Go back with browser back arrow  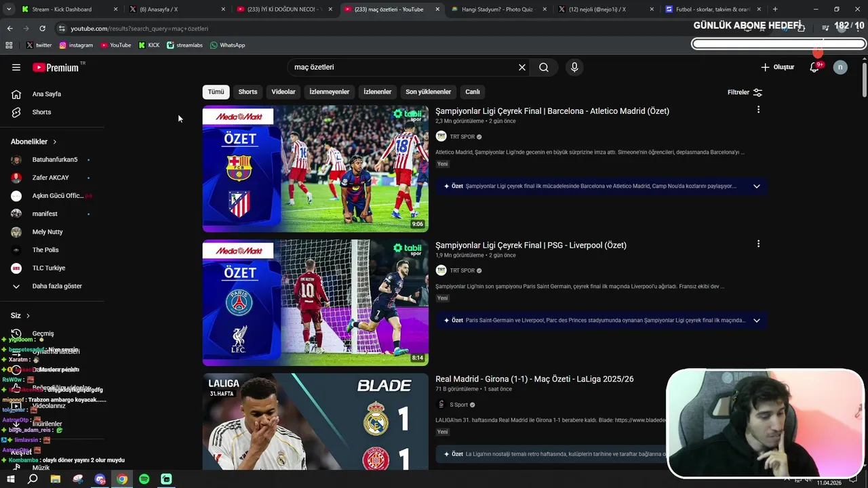(x=9, y=28)
